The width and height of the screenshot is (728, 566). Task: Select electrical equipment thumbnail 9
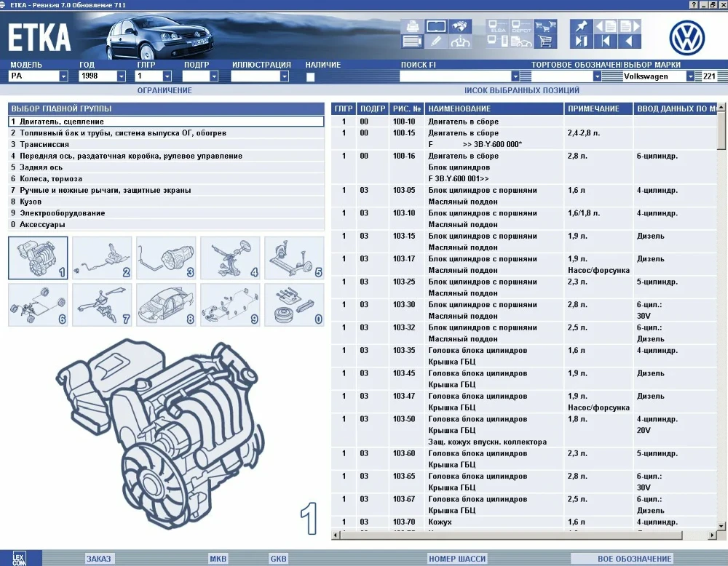pos(230,305)
